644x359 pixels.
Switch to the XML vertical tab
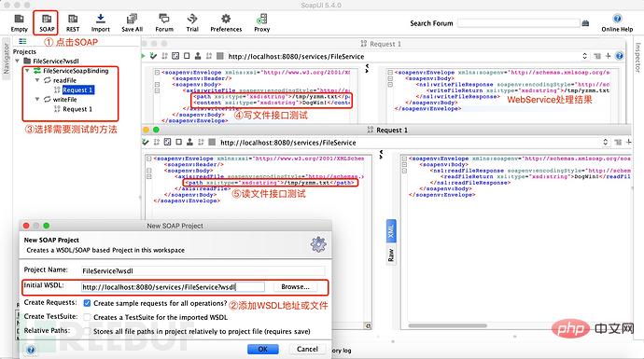click(391, 231)
